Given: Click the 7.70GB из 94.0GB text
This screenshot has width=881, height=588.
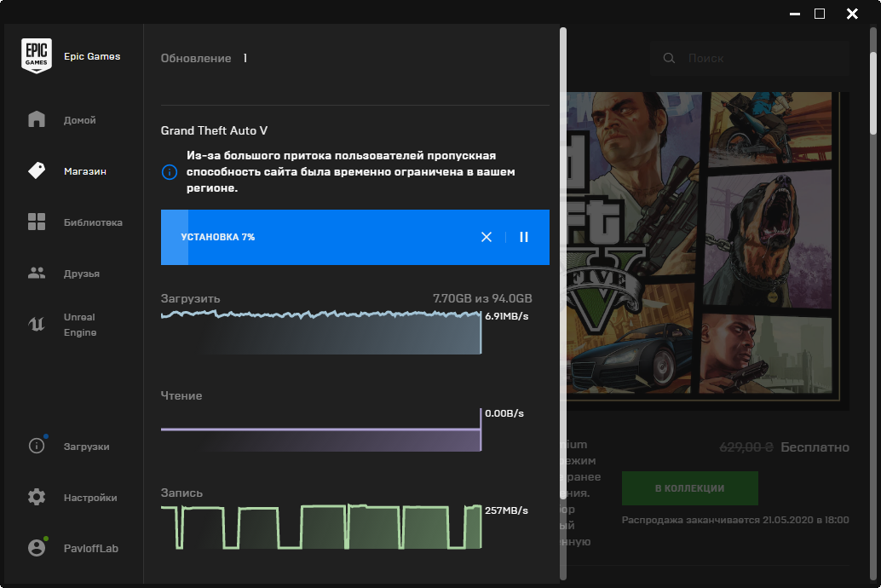Looking at the screenshot, I should click(482, 298).
